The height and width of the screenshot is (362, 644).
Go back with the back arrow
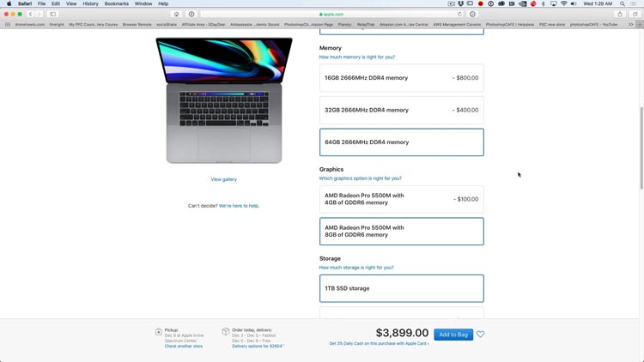[x=30, y=14]
